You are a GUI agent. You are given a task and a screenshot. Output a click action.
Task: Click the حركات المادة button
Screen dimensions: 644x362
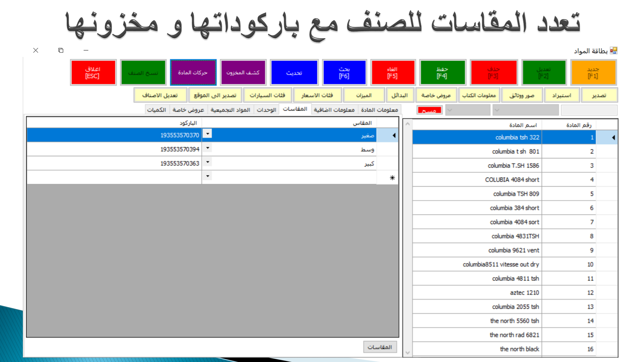pos(193,72)
